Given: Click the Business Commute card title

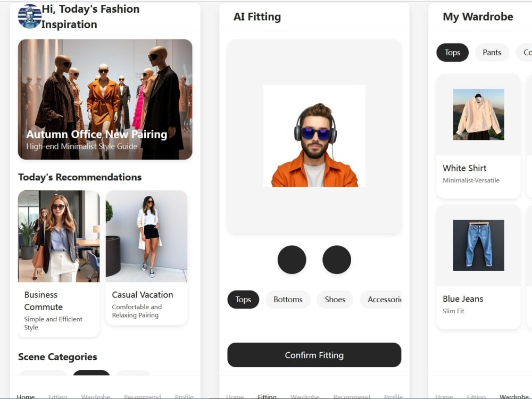Looking at the screenshot, I should pos(44,301).
